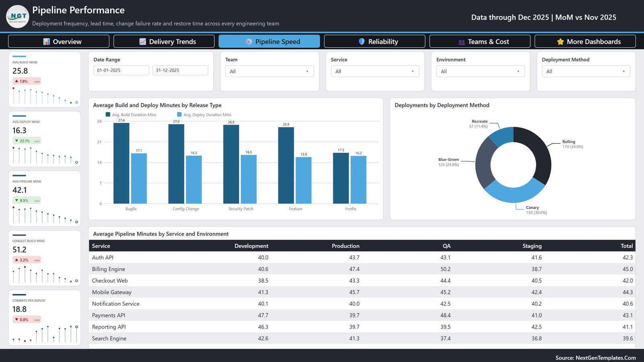
Task: Click the Avg Pipeline Mins KPI value 42.1
Action: pyautogui.click(x=20, y=190)
